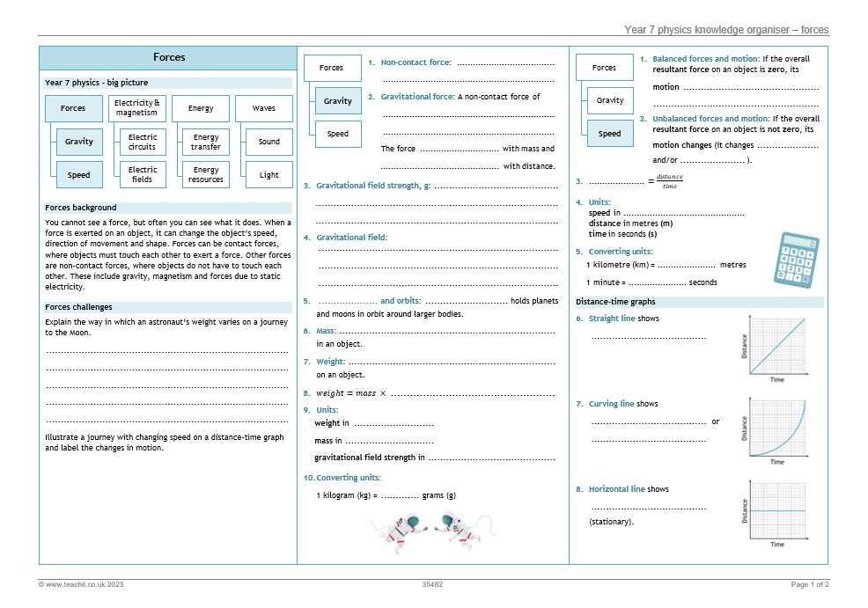Click the distance over time formula
Screen dimensions: 868x608
point(669,181)
